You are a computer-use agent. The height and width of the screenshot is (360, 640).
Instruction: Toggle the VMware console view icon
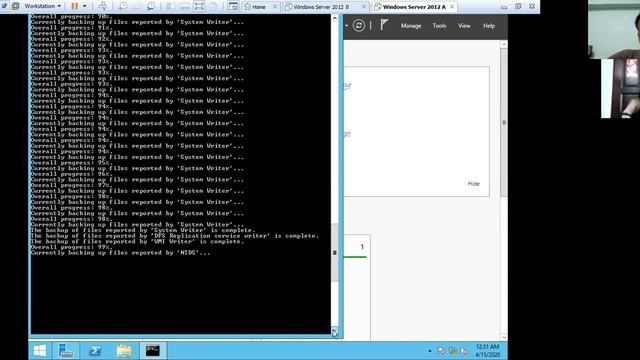point(233,6)
